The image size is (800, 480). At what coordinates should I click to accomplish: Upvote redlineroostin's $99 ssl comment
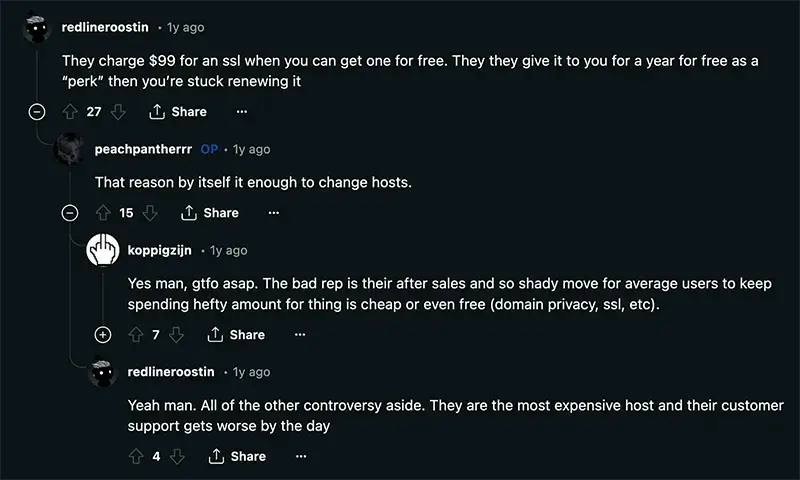[70, 112]
